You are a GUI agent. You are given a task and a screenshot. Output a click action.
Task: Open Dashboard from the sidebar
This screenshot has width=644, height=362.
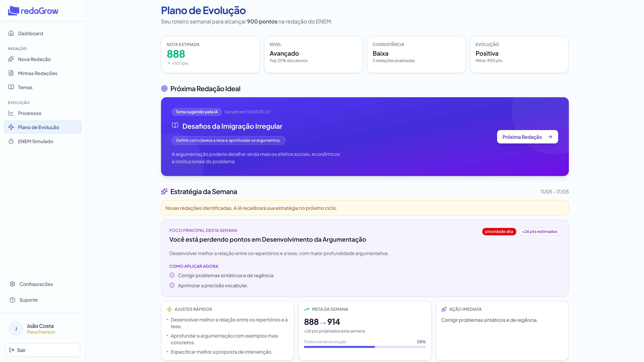[x=43, y=33]
